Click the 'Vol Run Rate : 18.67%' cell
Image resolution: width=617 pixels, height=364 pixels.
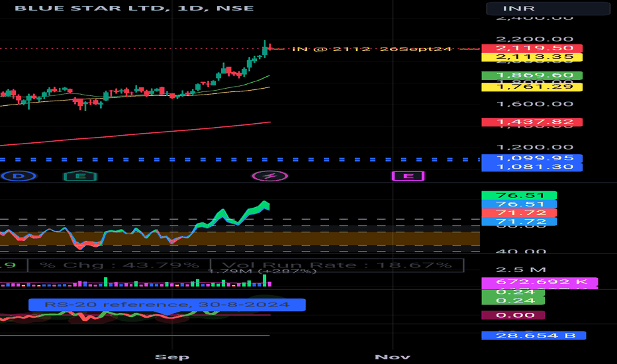click(x=337, y=265)
